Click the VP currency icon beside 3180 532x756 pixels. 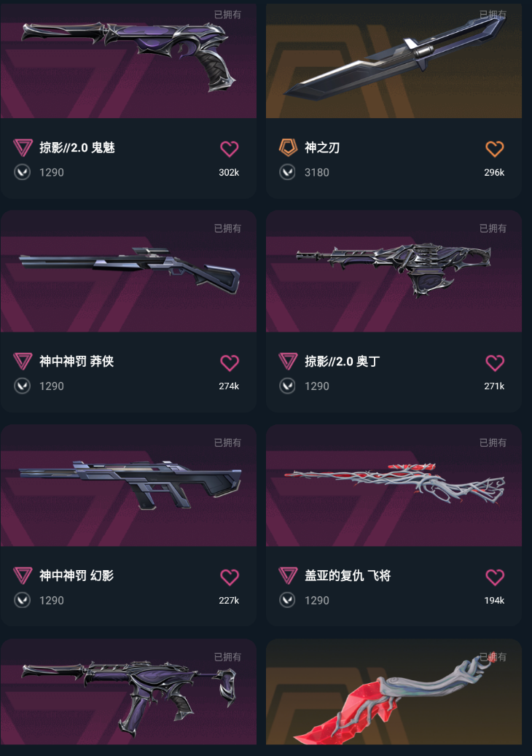pos(287,172)
